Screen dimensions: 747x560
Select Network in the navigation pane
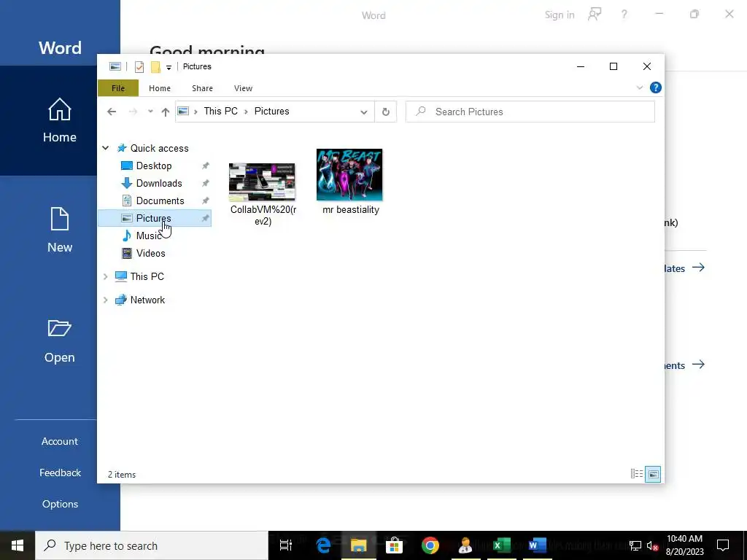point(147,300)
